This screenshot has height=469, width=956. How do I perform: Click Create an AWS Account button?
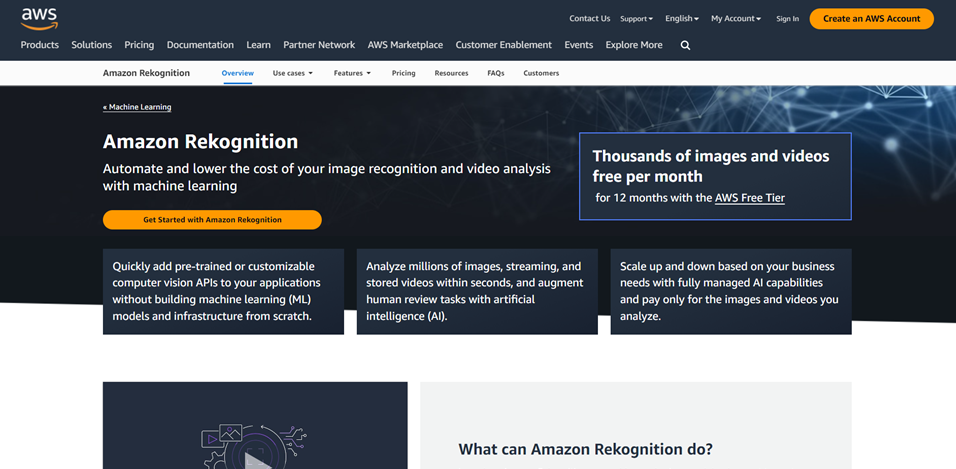click(x=871, y=19)
